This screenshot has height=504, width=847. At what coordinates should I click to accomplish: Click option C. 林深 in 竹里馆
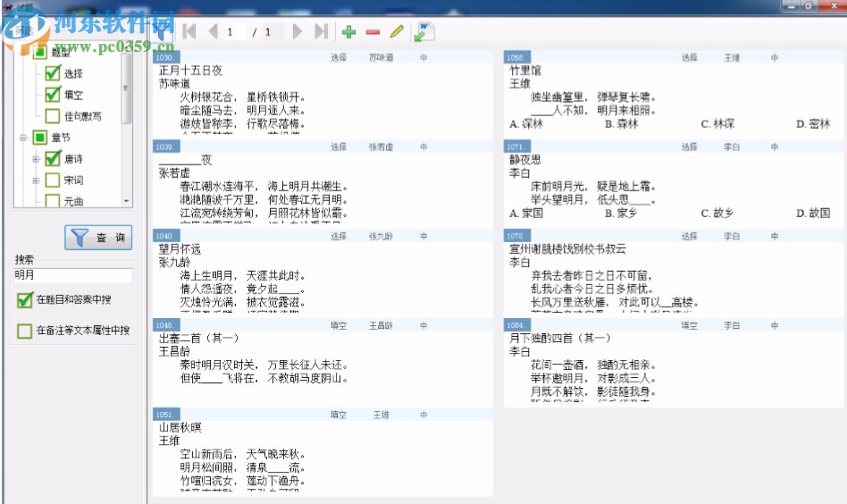pos(717,123)
